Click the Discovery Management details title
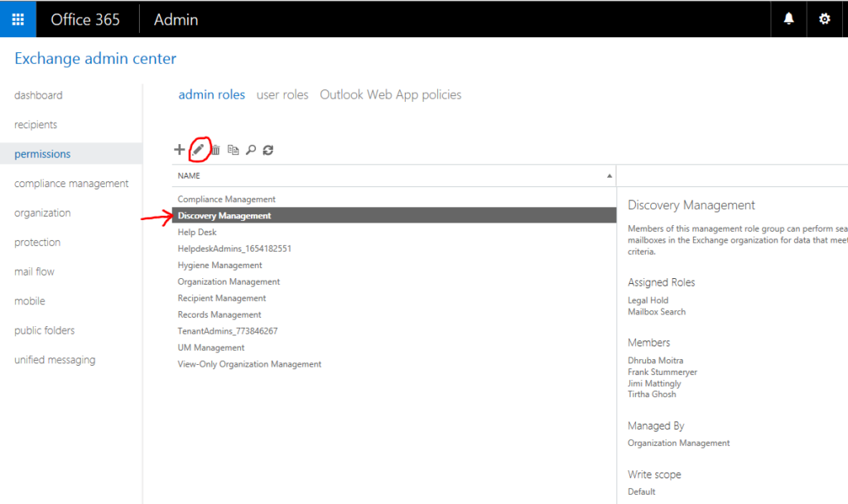848x504 pixels. coord(691,205)
